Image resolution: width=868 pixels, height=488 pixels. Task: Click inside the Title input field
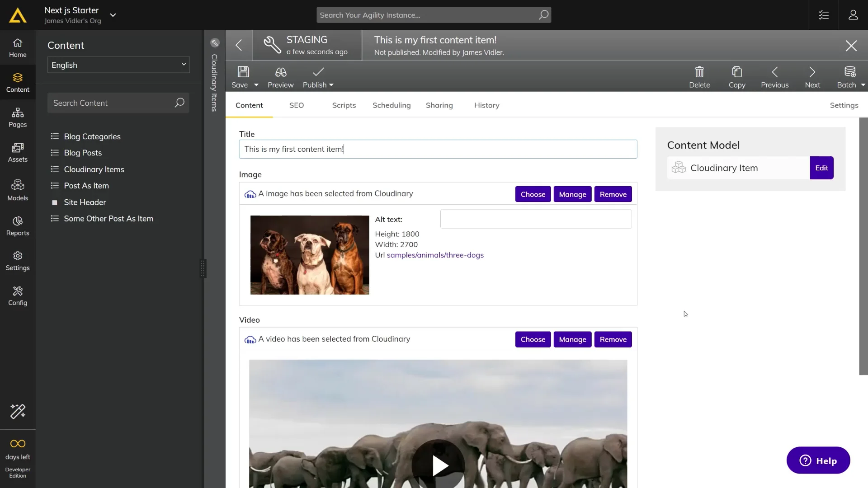pyautogui.click(x=438, y=149)
